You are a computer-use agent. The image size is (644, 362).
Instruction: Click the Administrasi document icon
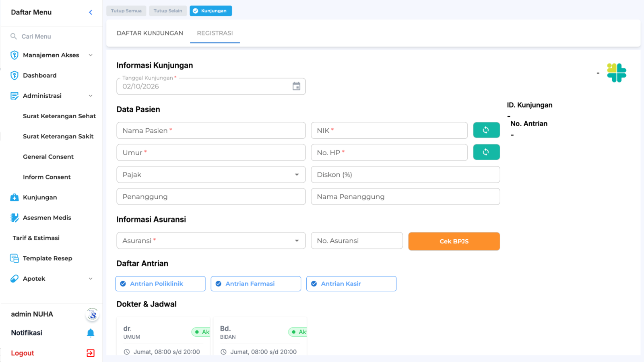pos(14,96)
